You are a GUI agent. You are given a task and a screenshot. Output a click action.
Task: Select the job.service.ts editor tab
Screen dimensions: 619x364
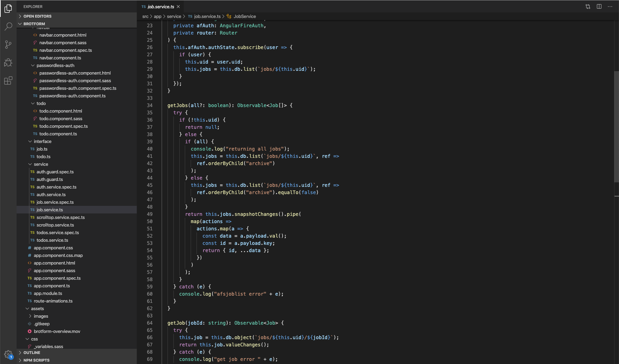tap(161, 7)
